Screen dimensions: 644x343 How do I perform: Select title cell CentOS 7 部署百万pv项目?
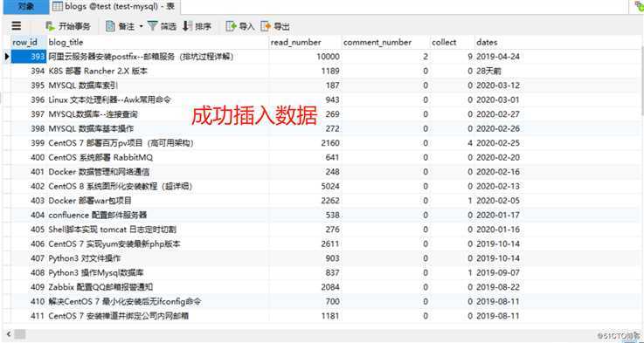(157, 143)
